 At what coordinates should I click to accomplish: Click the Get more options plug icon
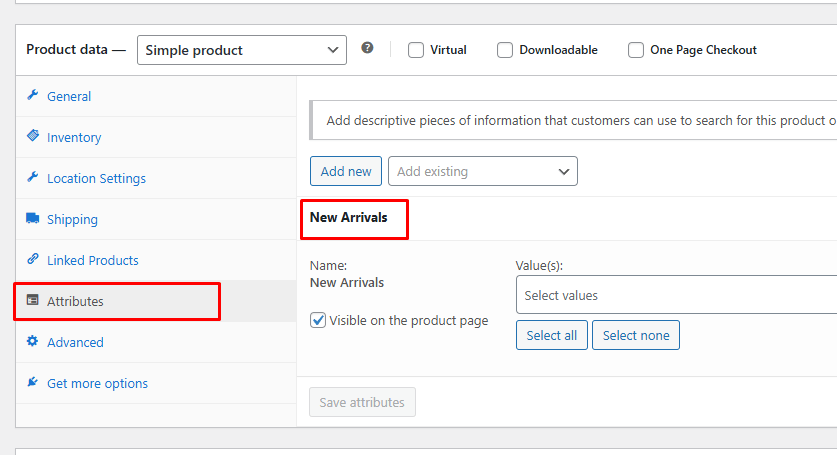tap(33, 382)
